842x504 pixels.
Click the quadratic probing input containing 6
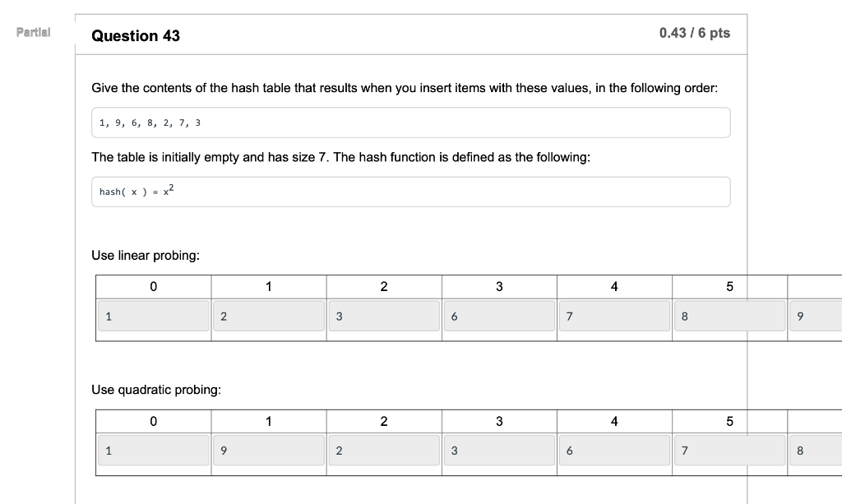614,450
